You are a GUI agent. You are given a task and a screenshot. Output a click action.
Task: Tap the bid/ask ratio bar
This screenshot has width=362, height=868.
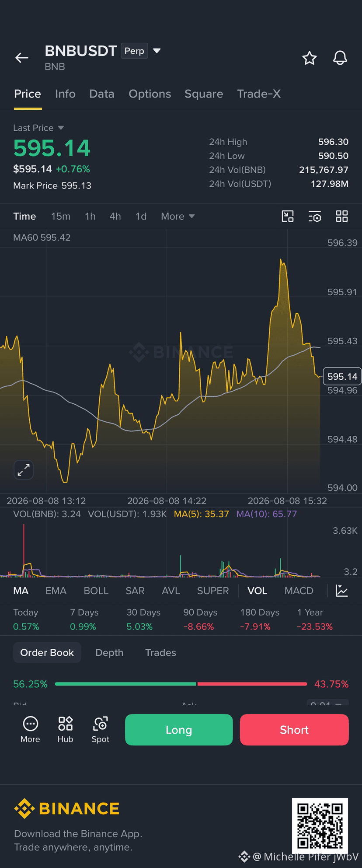point(181,684)
